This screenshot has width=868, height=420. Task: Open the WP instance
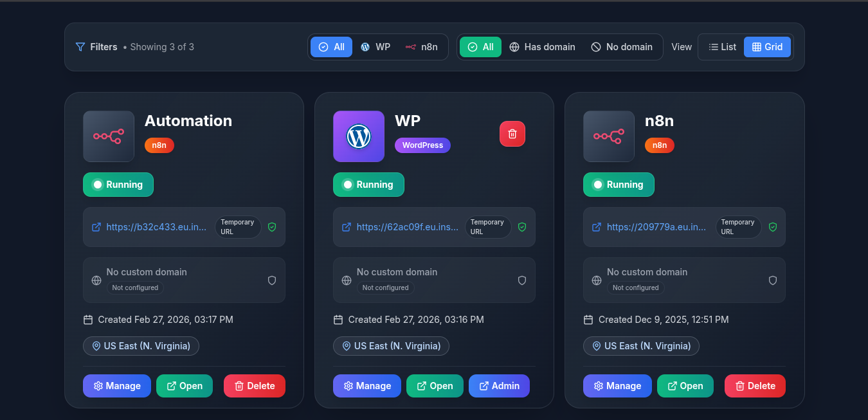coord(435,386)
